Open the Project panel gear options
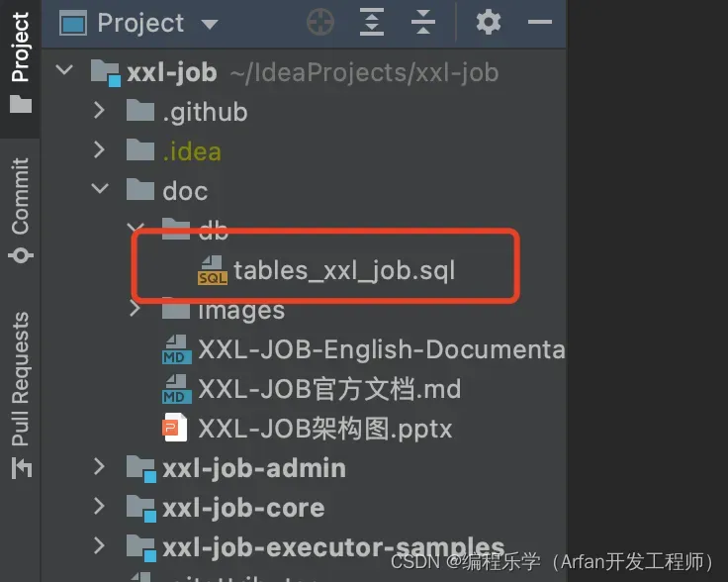The height and width of the screenshot is (582, 728). pyautogui.click(x=489, y=22)
